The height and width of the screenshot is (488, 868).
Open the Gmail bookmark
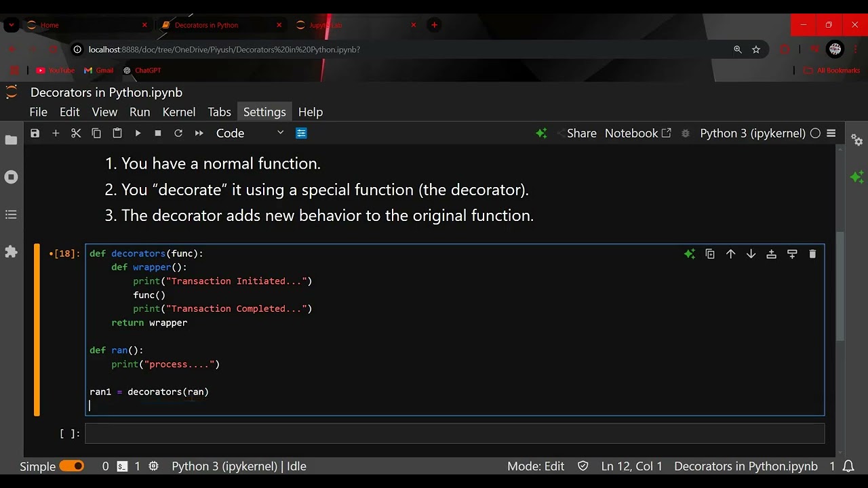pos(99,70)
